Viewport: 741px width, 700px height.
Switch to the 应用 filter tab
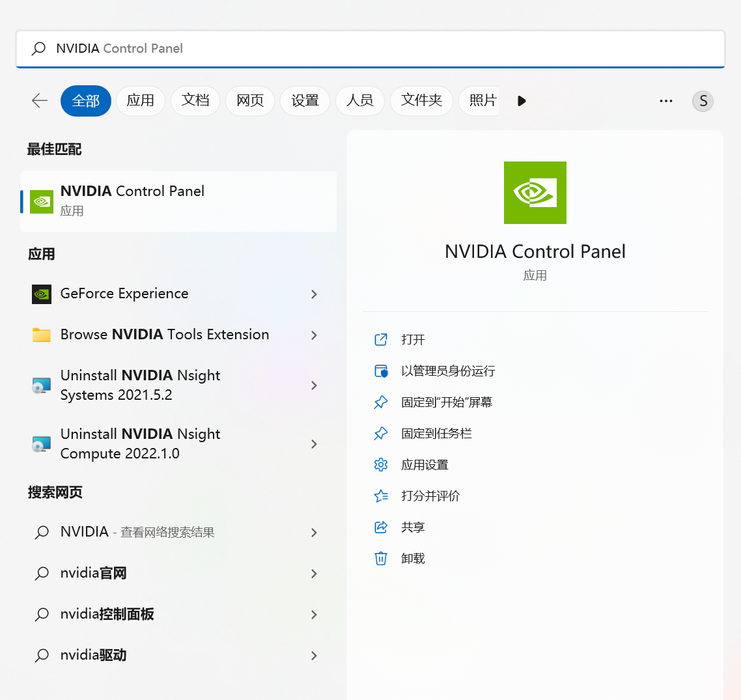pyautogui.click(x=141, y=101)
